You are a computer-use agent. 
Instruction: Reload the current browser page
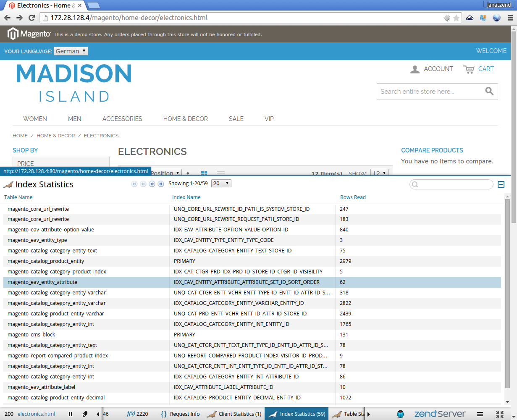point(31,18)
